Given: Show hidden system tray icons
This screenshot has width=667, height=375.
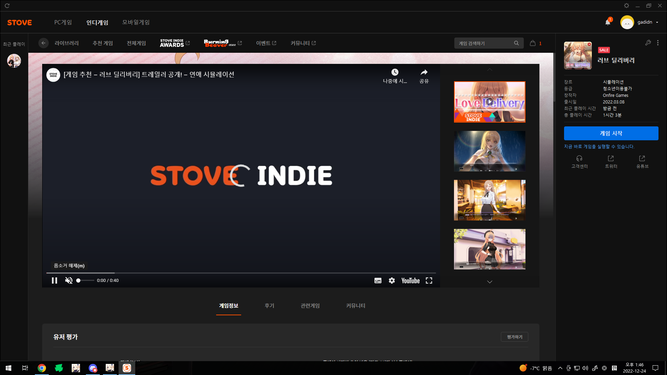Looking at the screenshot, I should 560,368.
